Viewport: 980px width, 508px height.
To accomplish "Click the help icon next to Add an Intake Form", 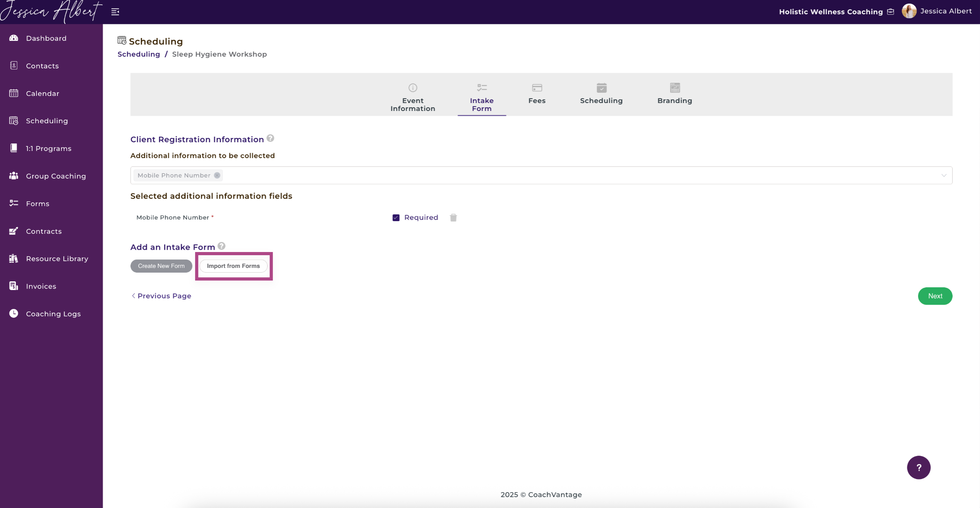I will coord(222,246).
